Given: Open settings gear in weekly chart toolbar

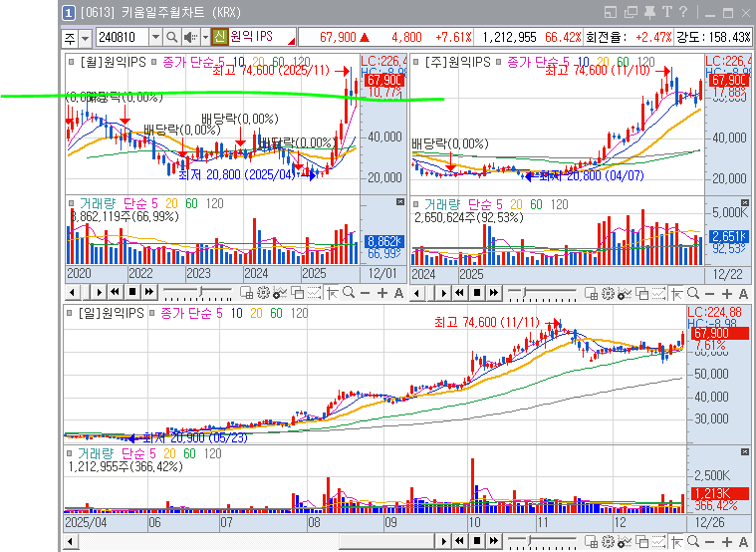Looking at the screenshot, I should (608, 293).
